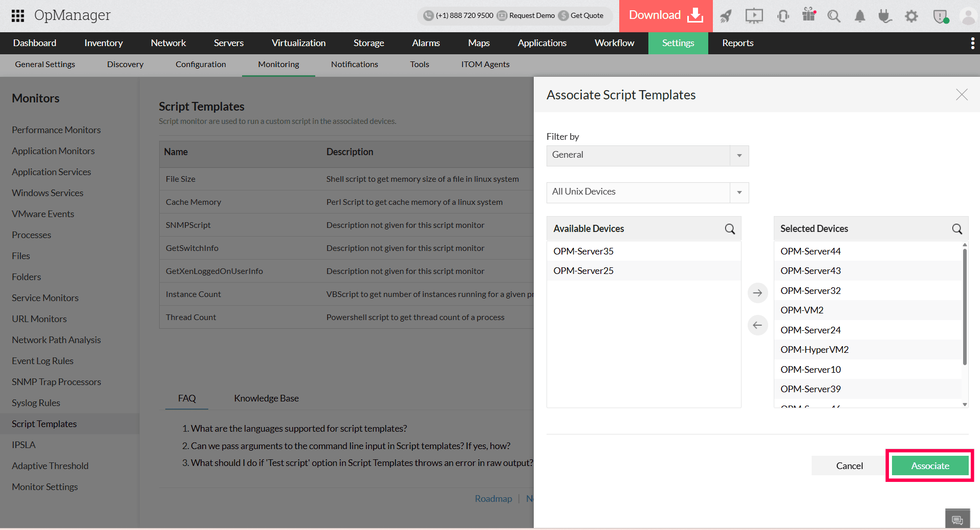
Task: Select OPM-Server25 in Available Devices
Action: pyautogui.click(x=583, y=270)
